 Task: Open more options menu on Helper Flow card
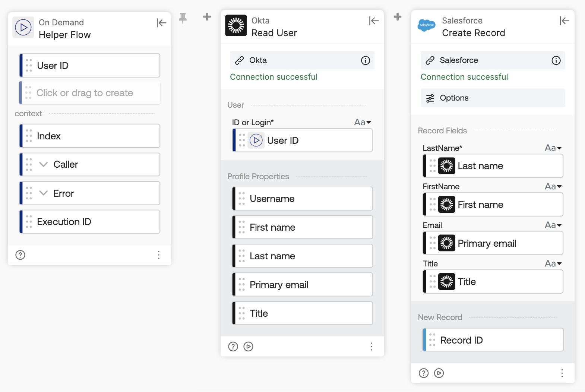pos(159,255)
